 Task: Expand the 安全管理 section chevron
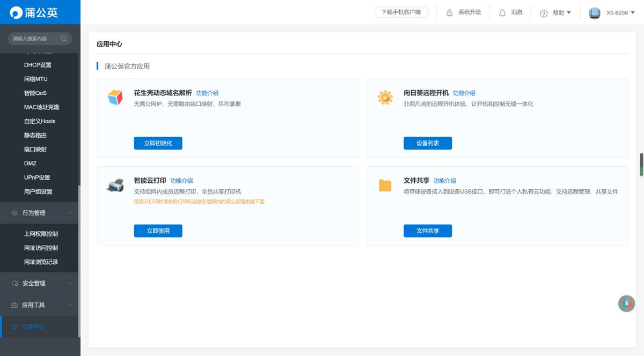coord(70,283)
